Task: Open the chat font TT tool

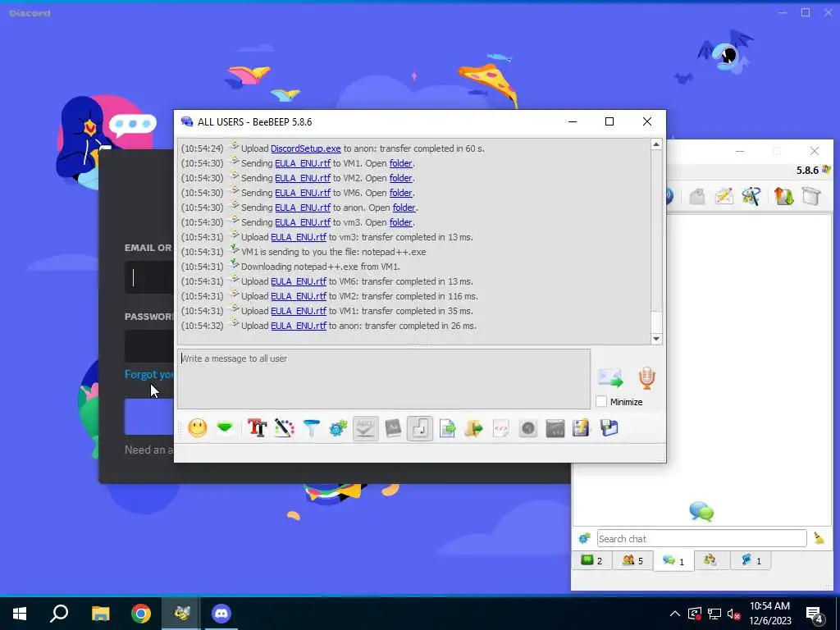Action: pyautogui.click(x=257, y=428)
